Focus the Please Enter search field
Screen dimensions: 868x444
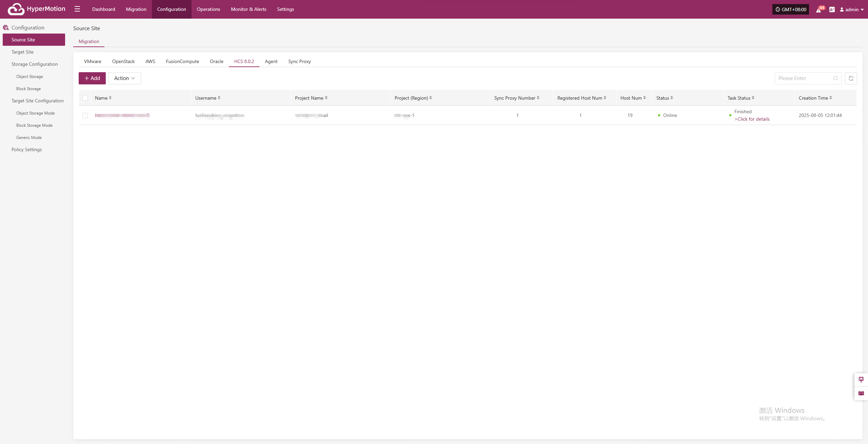point(808,78)
